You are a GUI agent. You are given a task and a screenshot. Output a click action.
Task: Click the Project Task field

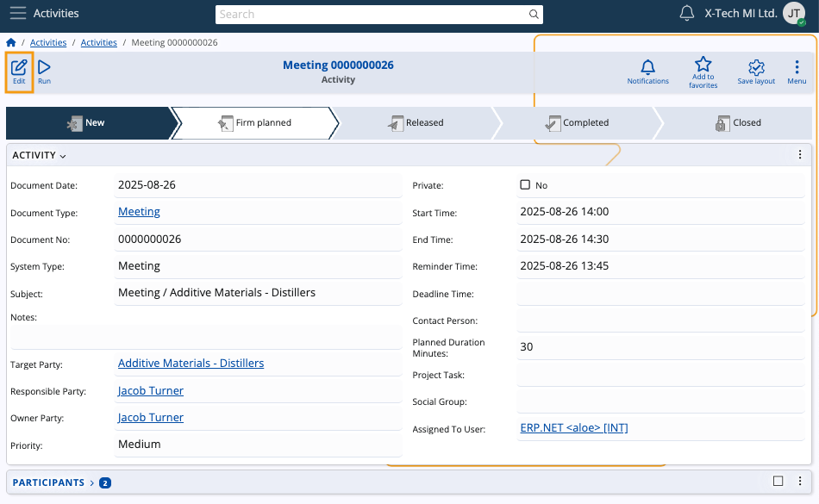click(660, 374)
